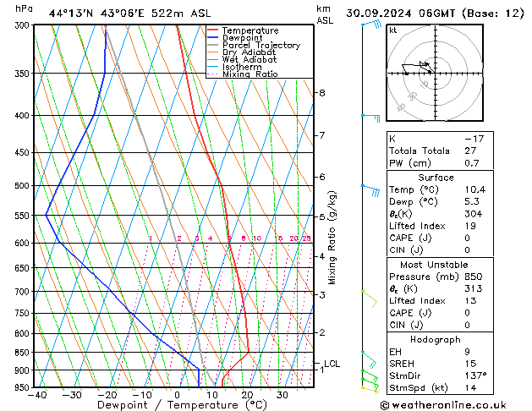
Task: Click the SREH value 15
Action: [470, 364]
